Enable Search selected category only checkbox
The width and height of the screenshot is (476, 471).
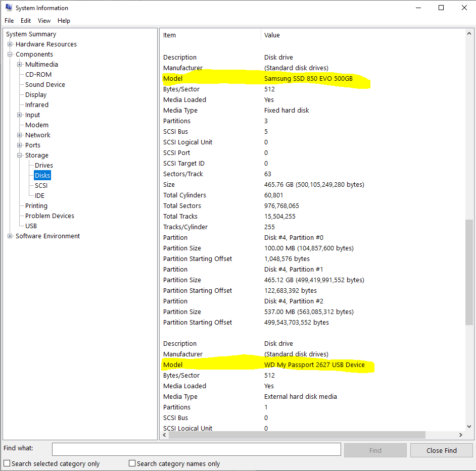coord(7,463)
